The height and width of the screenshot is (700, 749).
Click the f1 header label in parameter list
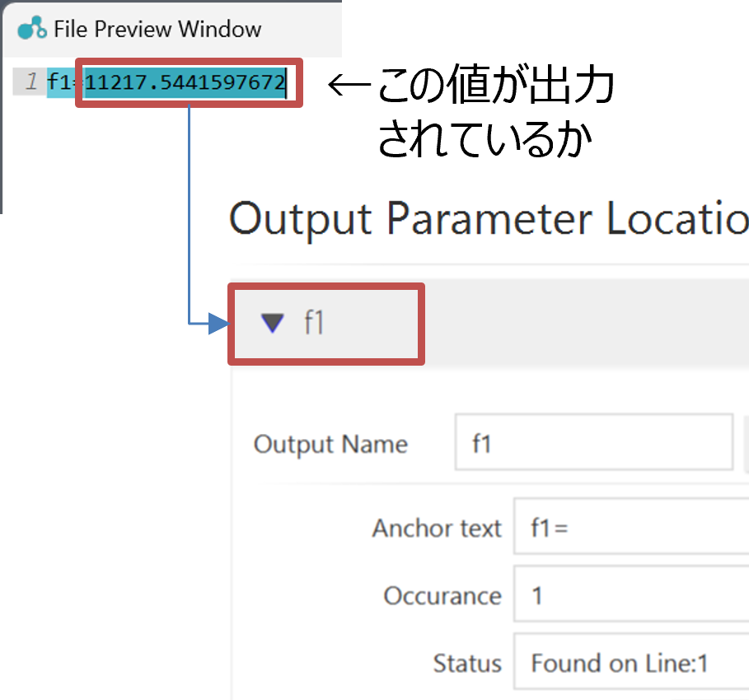(x=314, y=323)
